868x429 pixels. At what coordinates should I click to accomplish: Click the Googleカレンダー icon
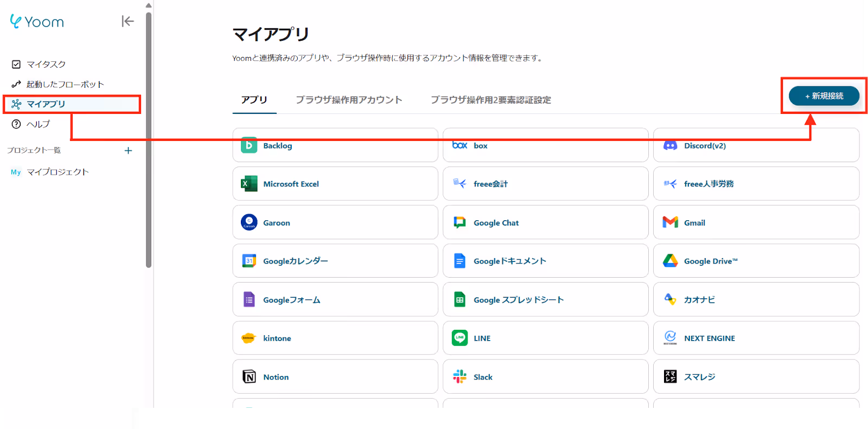tap(249, 261)
